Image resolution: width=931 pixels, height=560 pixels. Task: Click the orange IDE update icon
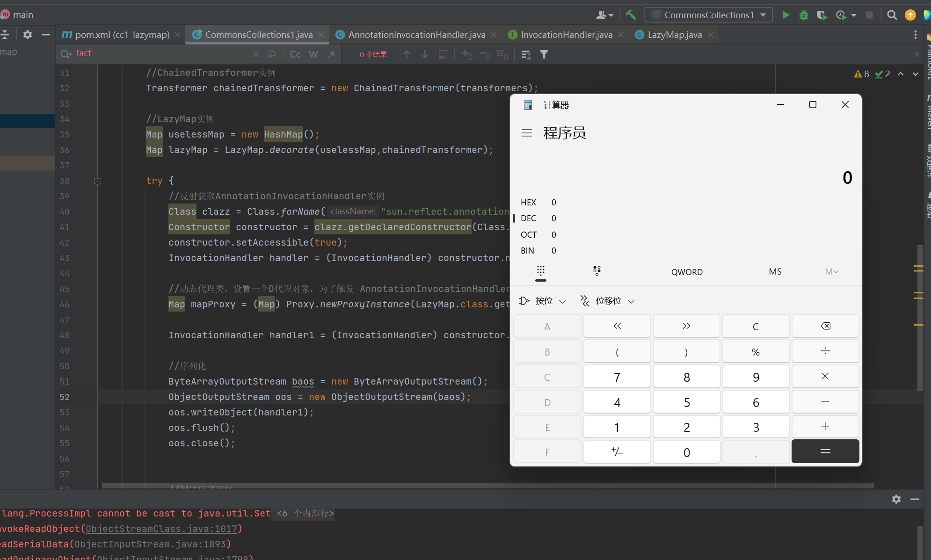(910, 15)
